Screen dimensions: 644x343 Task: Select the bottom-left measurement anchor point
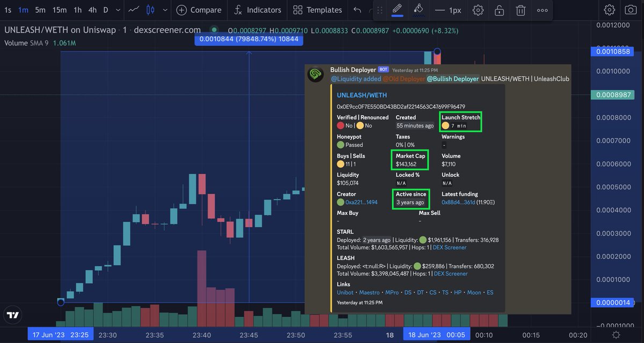61,302
